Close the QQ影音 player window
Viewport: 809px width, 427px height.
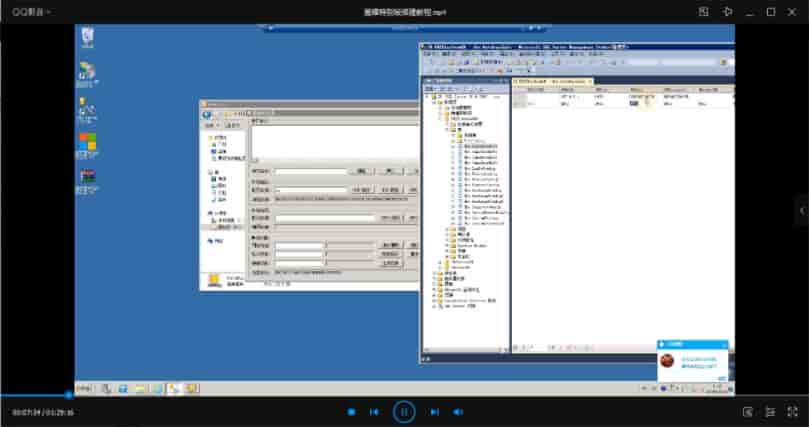pyautogui.click(x=792, y=12)
